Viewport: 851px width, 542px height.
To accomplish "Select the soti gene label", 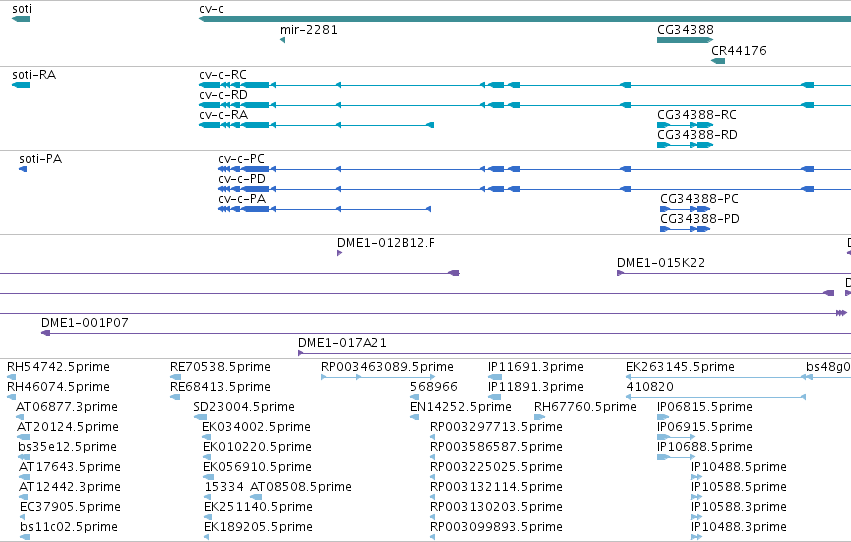I will pos(22,9).
